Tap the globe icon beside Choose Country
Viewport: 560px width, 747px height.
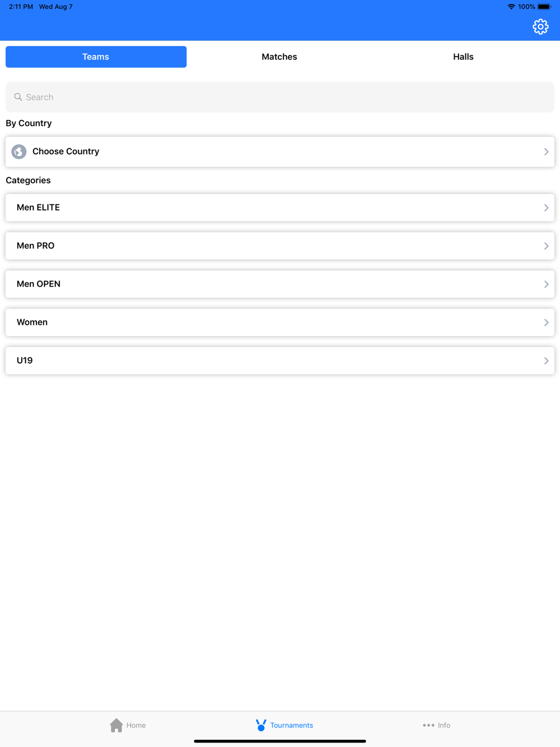[19, 152]
